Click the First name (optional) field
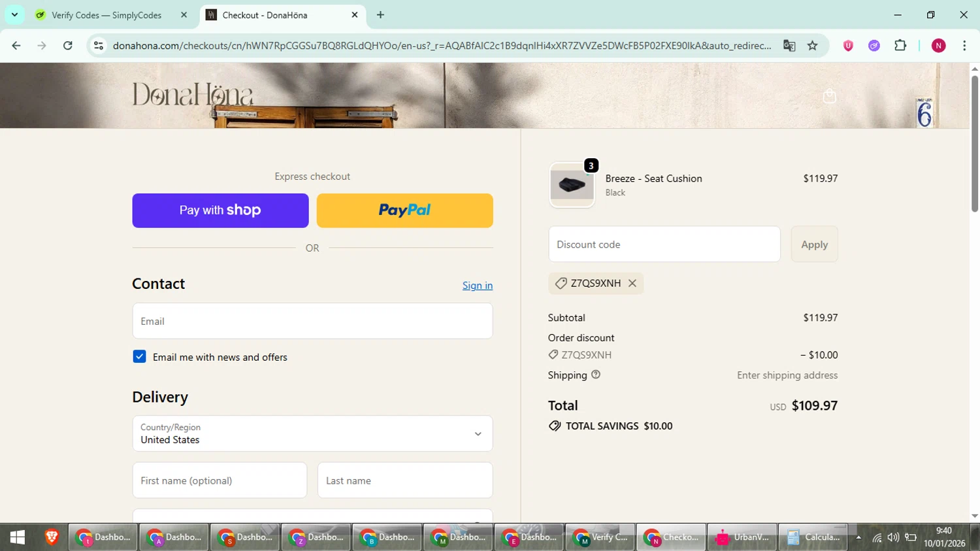The width and height of the screenshot is (980, 551). point(220,480)
